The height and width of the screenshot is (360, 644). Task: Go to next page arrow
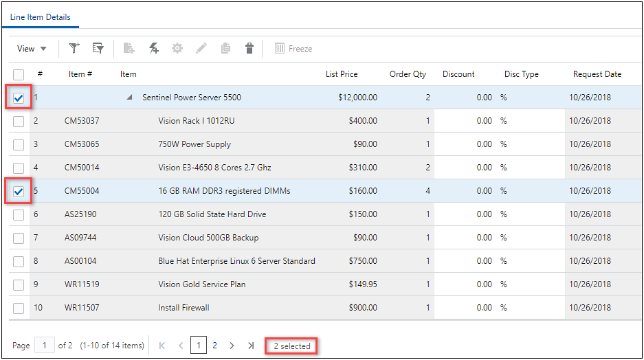click(x=232, y=346)
